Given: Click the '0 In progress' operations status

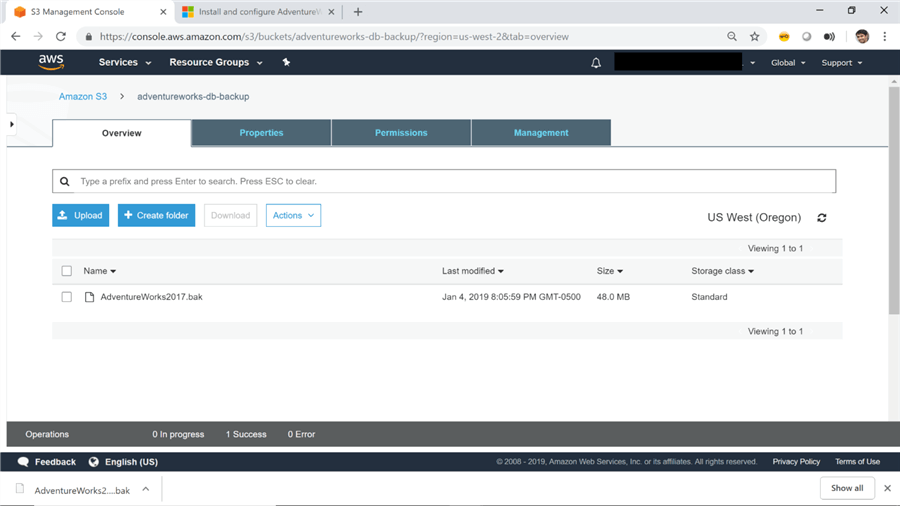Looking at the screenshot, I should 178,434.
